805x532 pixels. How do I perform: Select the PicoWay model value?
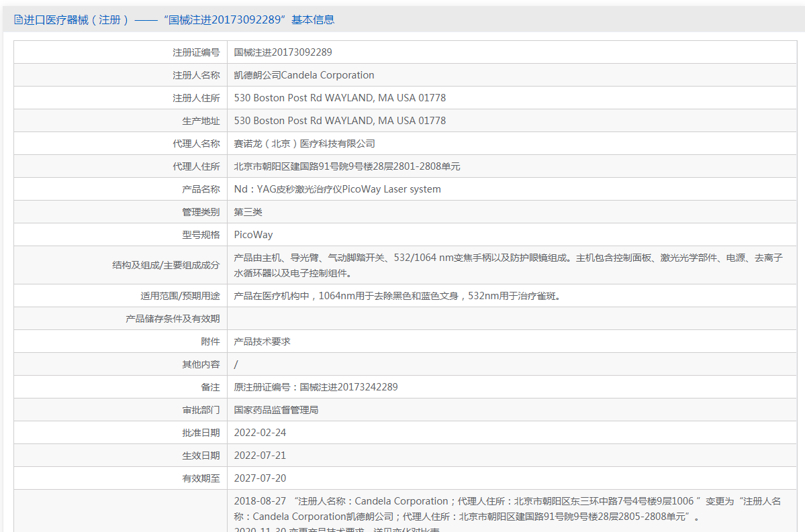click(254, 234)
